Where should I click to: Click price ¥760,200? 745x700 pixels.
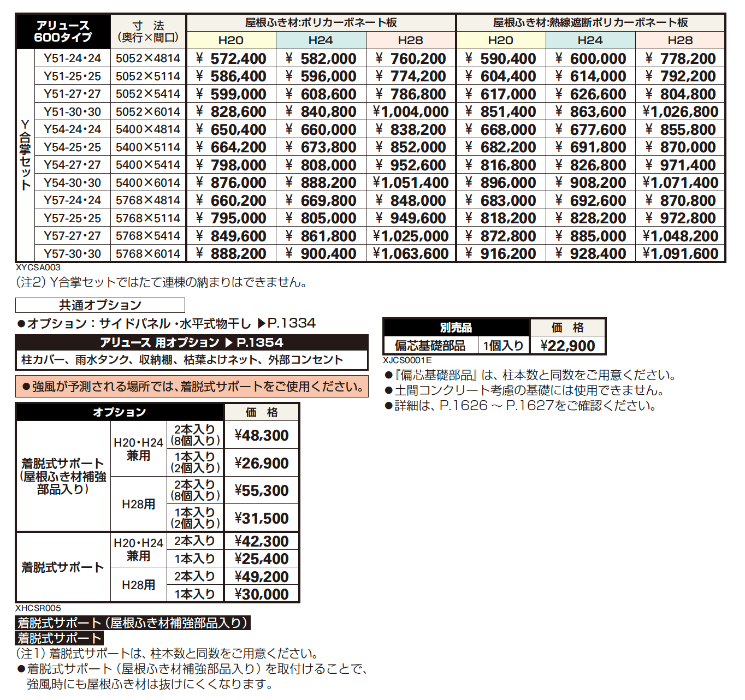tap(411, 58)
